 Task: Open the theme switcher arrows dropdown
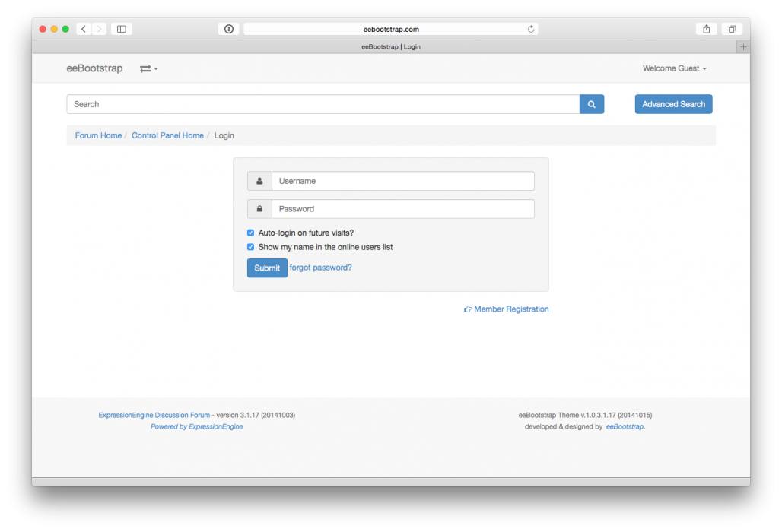(x=148, y=68)
